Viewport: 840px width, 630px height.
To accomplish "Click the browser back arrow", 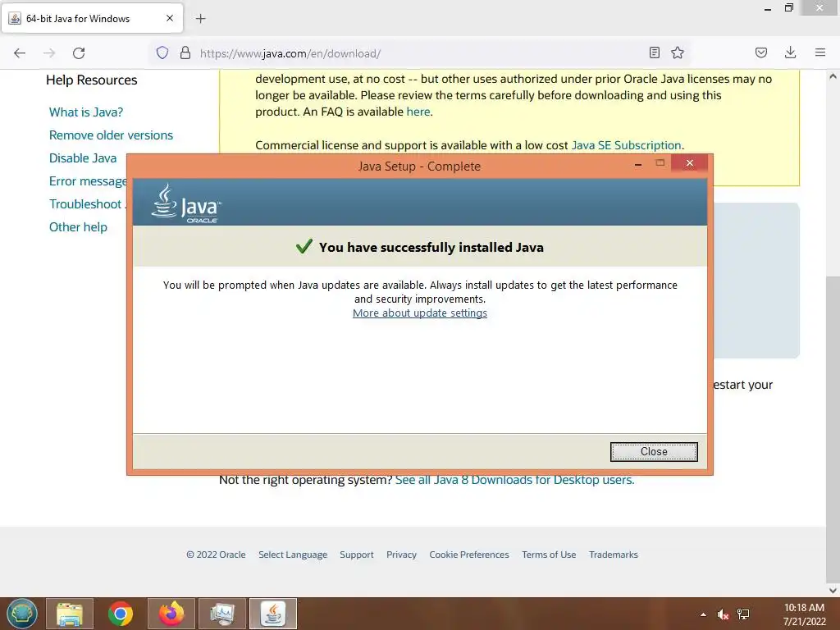I will coord(20,53).
